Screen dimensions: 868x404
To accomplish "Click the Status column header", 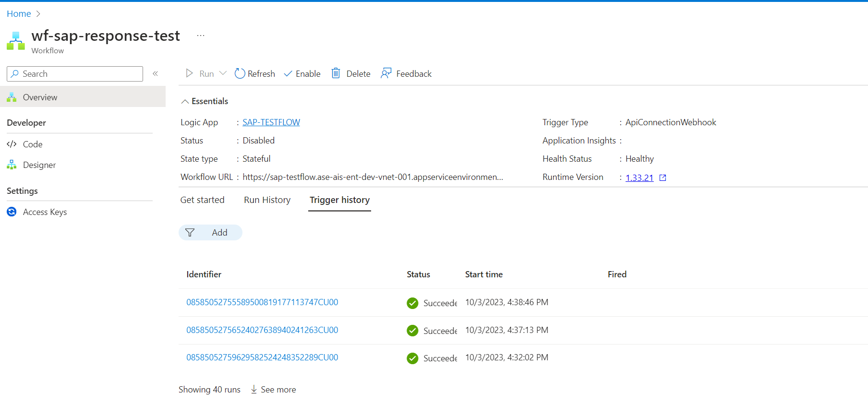I will (x=418, y=274).
